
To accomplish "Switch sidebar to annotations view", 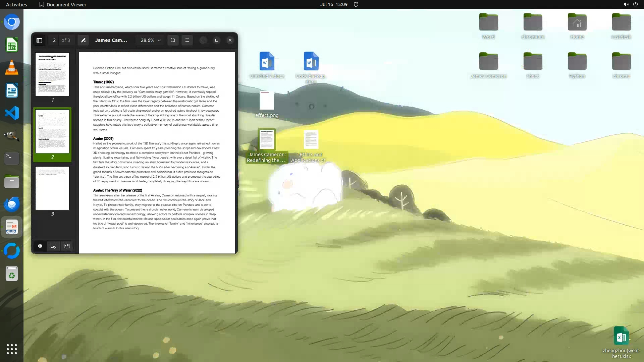I will [x=53, y=246].
